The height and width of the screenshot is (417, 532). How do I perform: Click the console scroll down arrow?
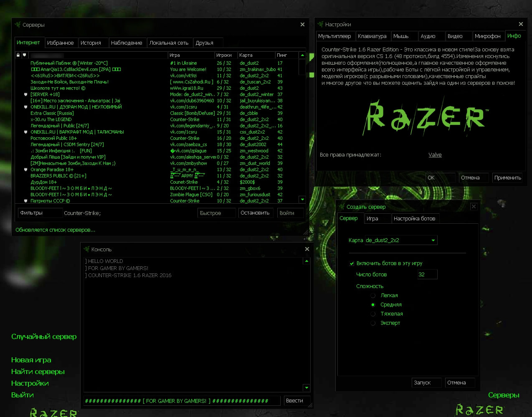pyautogui.click(x=306, y=388)
